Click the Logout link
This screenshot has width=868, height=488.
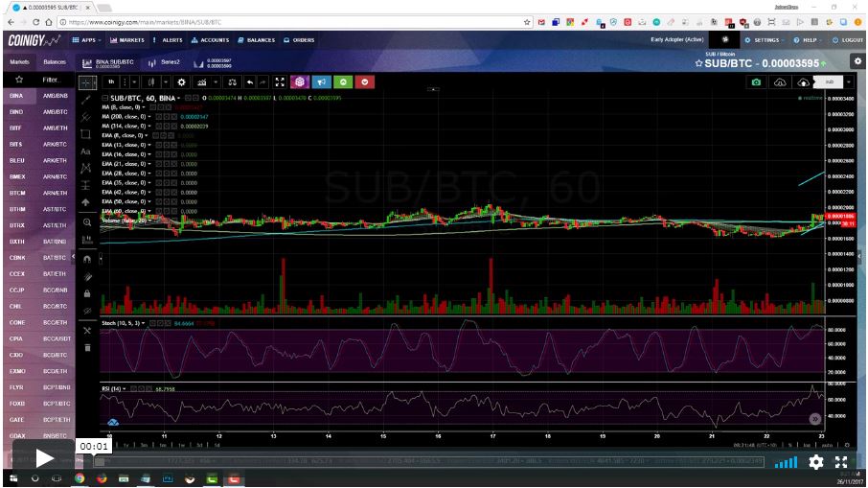[x=848, y=40]
